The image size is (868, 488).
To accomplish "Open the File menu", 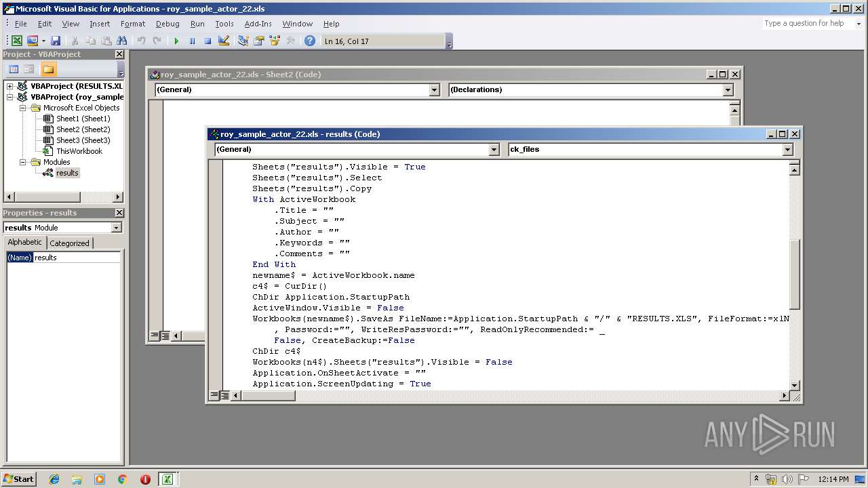I will pos(21,24).
